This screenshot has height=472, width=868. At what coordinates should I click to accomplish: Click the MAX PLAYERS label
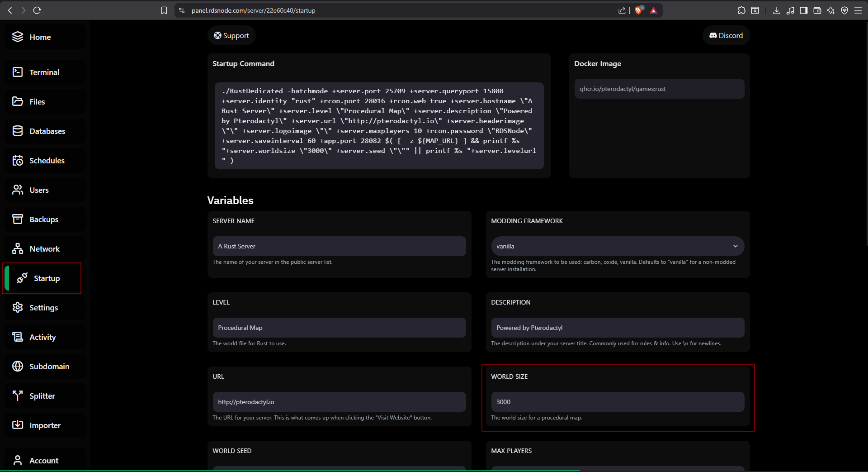coord(511,451)
